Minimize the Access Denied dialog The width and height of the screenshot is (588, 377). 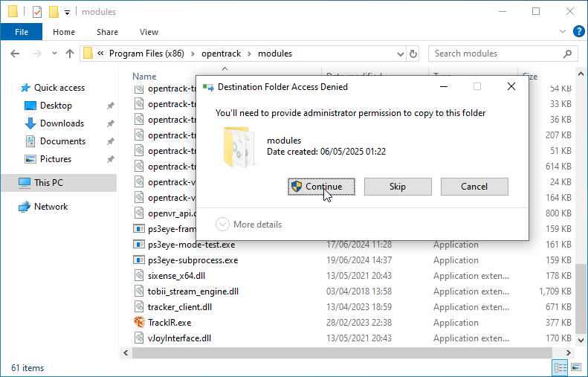tap(444, 87)
